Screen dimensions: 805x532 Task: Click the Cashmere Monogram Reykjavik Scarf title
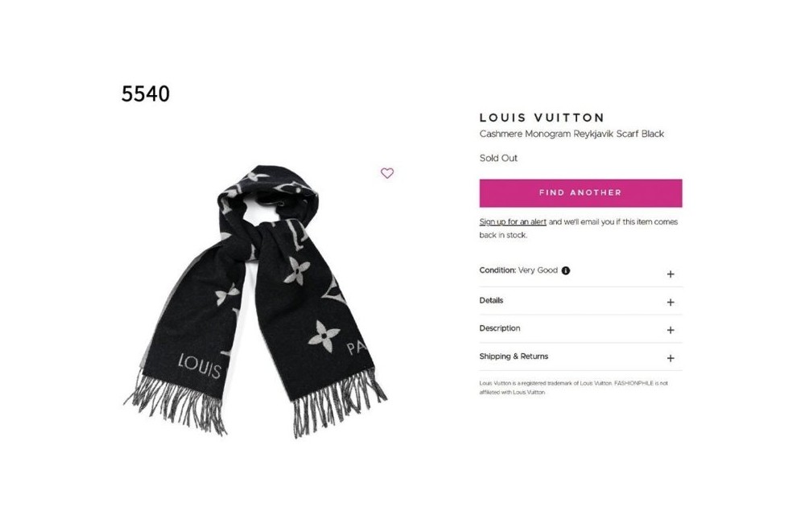(x=572, y=134)
